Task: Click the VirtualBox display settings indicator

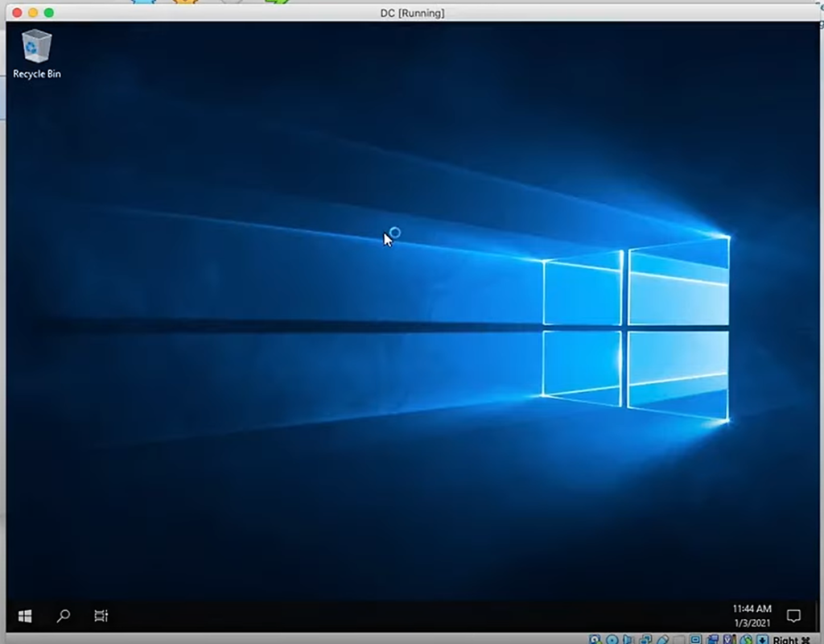Action: [x=696, y=641]
